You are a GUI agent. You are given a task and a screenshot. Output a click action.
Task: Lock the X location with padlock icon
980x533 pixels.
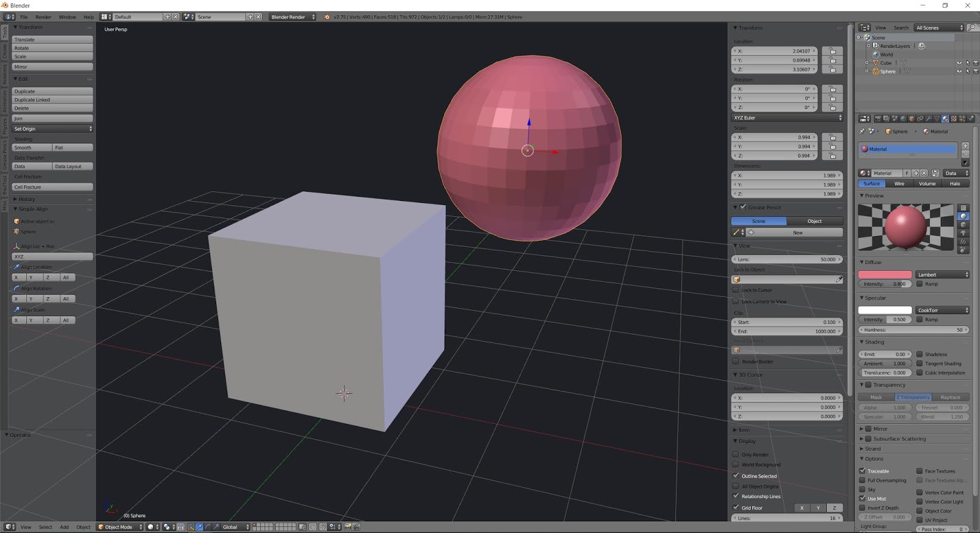tap(832, 51)
